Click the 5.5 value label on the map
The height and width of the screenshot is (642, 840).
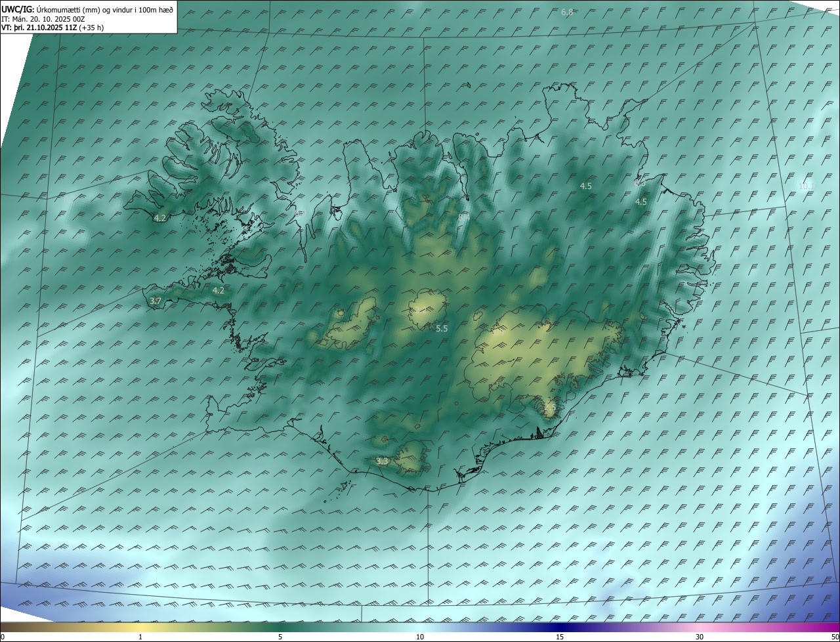click(x=442, y=328)
